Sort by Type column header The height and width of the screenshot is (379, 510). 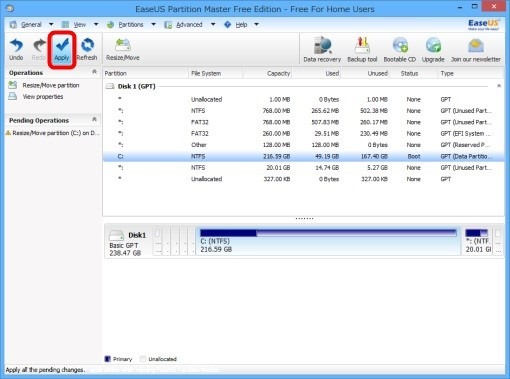coord(471,73)
